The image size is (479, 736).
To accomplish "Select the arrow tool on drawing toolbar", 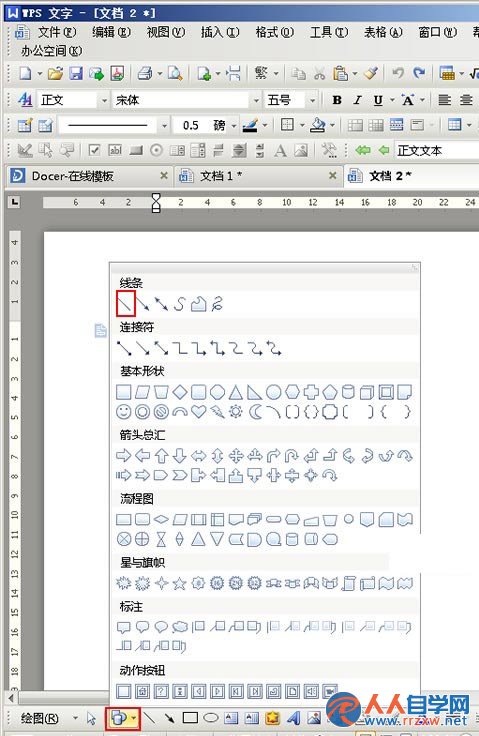I will coord(169,718).
